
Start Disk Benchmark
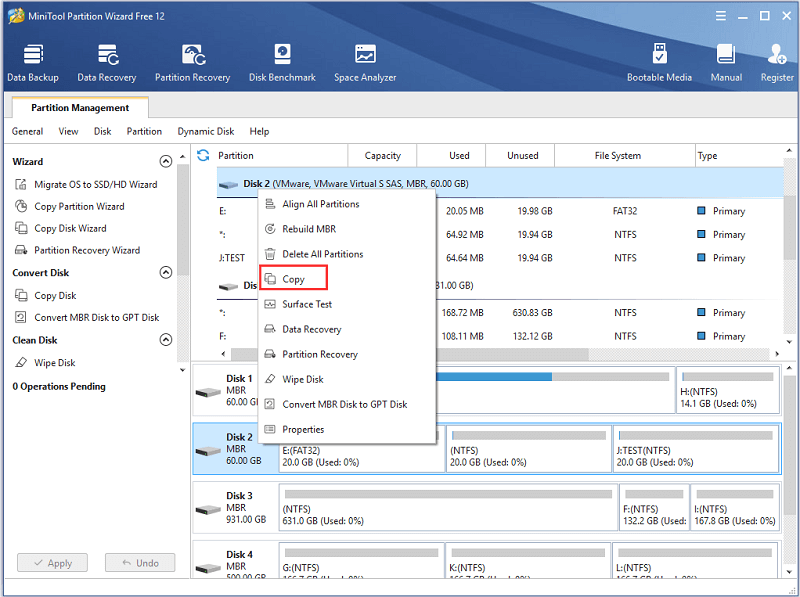coord(282,63)
